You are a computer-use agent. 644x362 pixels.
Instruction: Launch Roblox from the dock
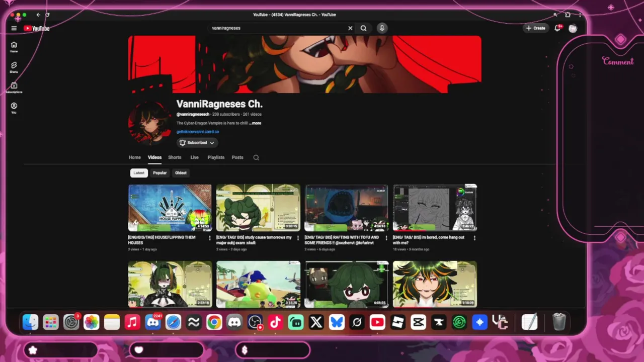(398, 322)
